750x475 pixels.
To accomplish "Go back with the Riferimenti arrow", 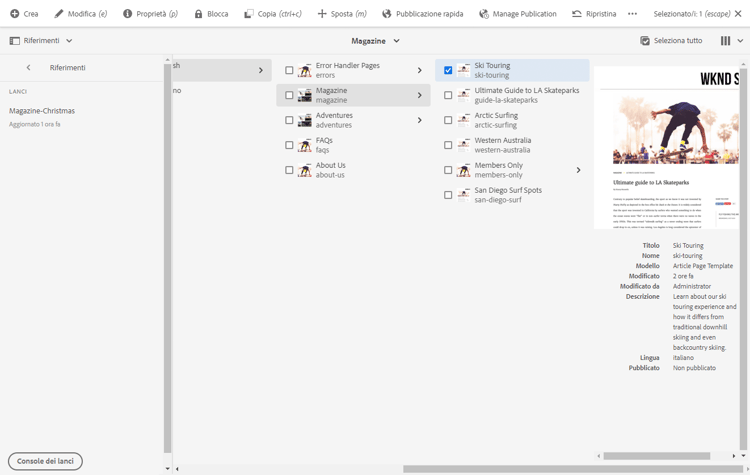I will 29,67.
